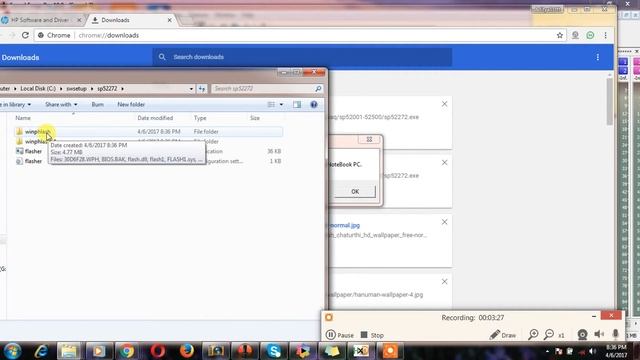Screen dimensions: 640x360
Task: Expand the view options dropdown arrow
Action: 281,104
